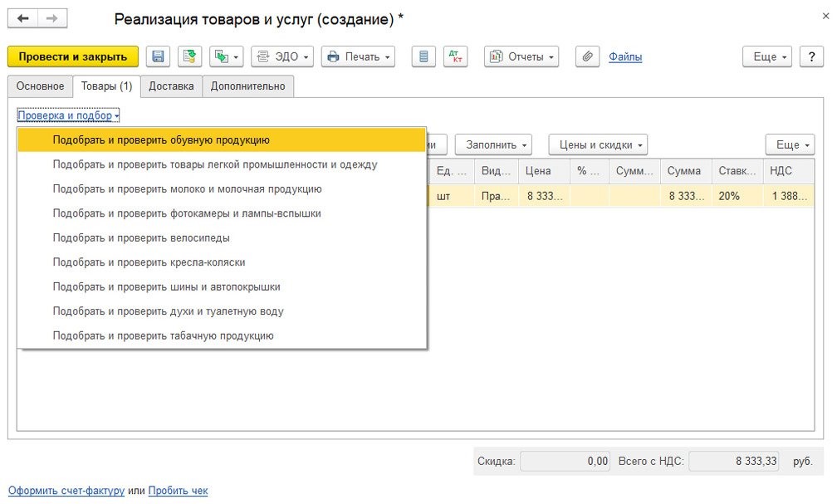Open the Дополнительно tab
The height and width of the screenshot is (504, 837).
pyautogui.click(x=247, y=86)
